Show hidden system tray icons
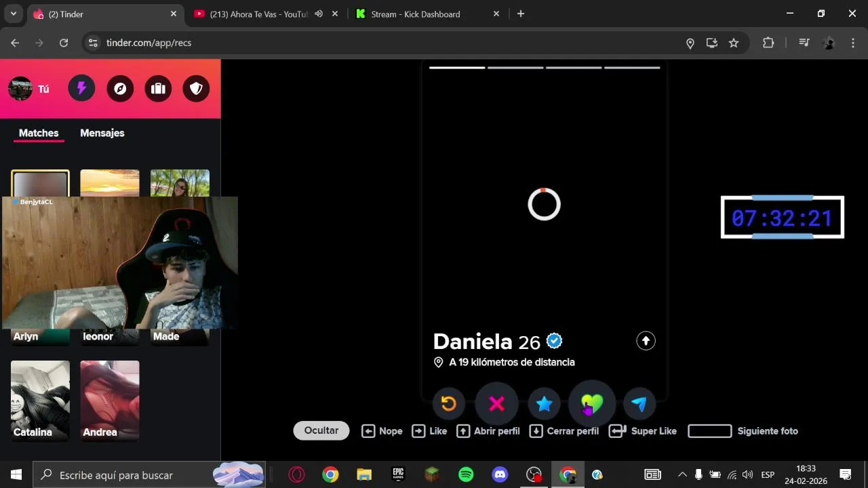 coord(682,474)
